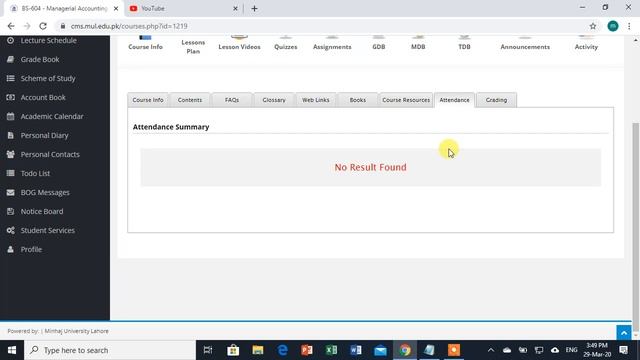Launch Microsoft Edge from the taskbar
640x360 pixels.
click(x=282, y=350)
